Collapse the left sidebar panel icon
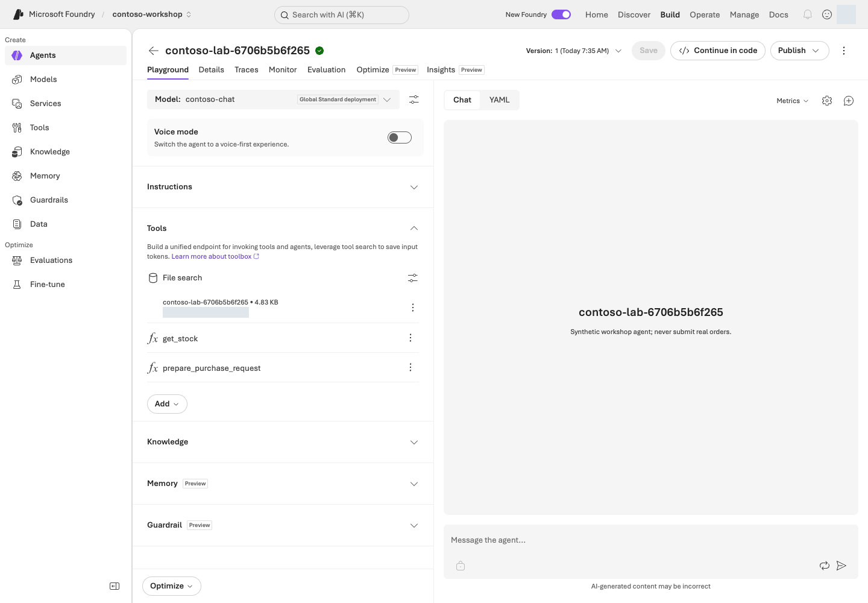The width and height of the screenshot is (868, 603). (115, 586)
